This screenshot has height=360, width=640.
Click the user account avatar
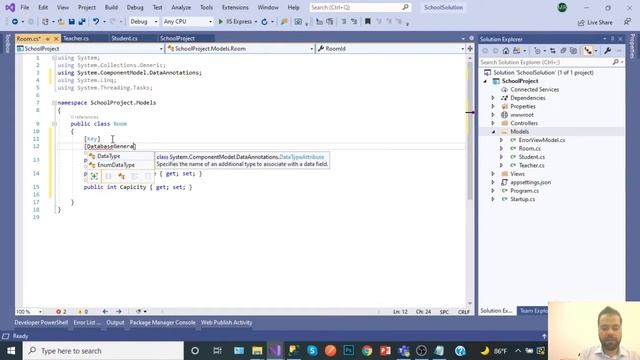tap(562, 7)
